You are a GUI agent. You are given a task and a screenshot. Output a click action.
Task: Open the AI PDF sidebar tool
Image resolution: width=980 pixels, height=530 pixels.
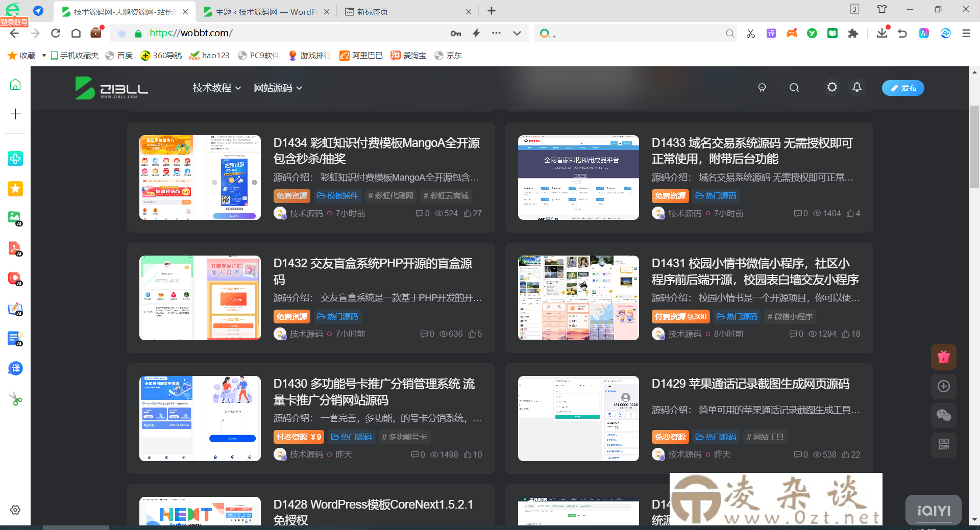click(15, 248)
